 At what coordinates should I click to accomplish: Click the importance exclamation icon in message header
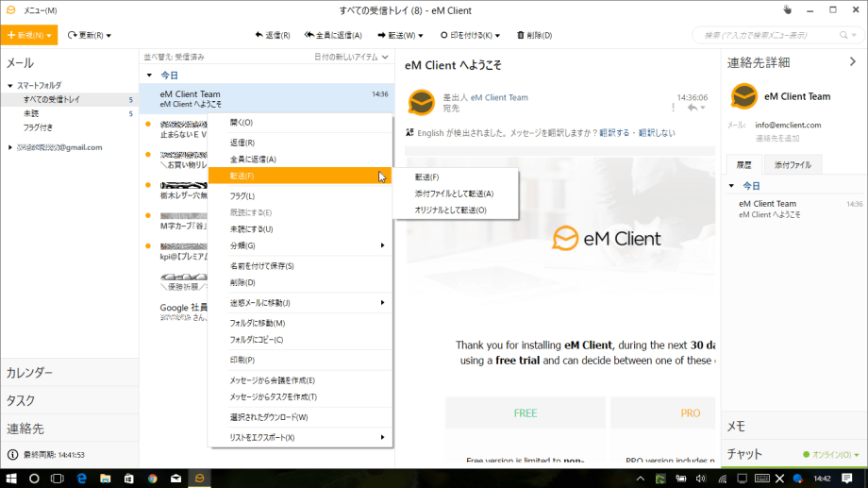coord(673,108)
